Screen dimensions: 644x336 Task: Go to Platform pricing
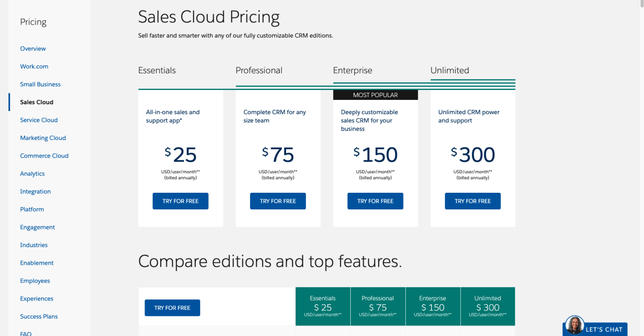[x=32, y=209]
